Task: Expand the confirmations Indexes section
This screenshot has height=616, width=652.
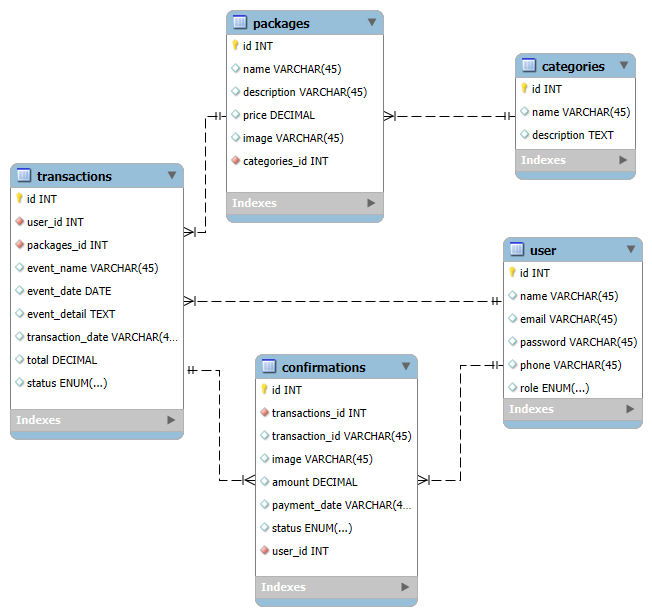Action: pyautogui.click(x=405, y=587)
